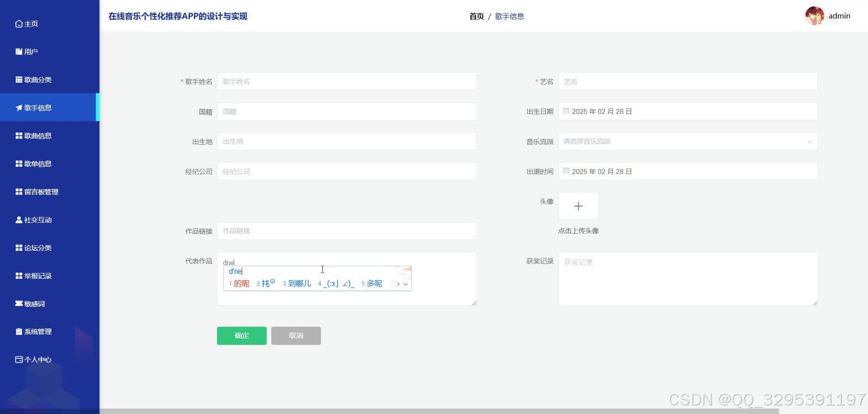
Task: Open the 音乐流派 genre dropdown
Action: [687, 141]
